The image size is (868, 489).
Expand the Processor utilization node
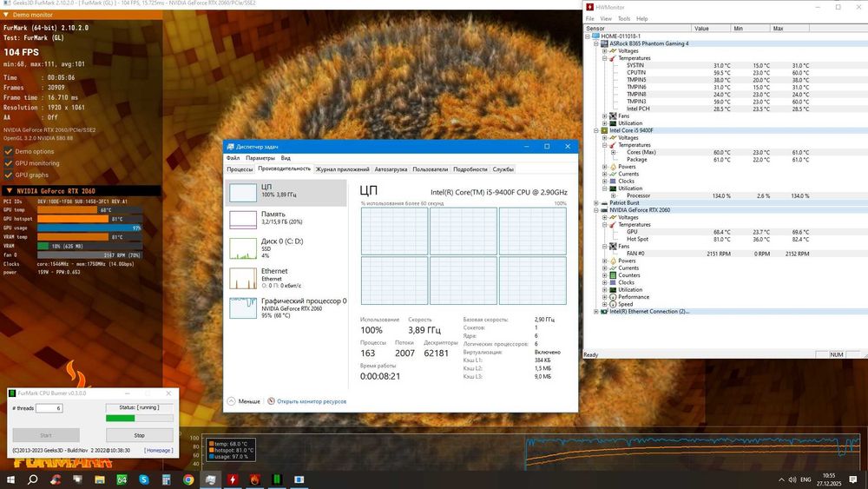614,195
